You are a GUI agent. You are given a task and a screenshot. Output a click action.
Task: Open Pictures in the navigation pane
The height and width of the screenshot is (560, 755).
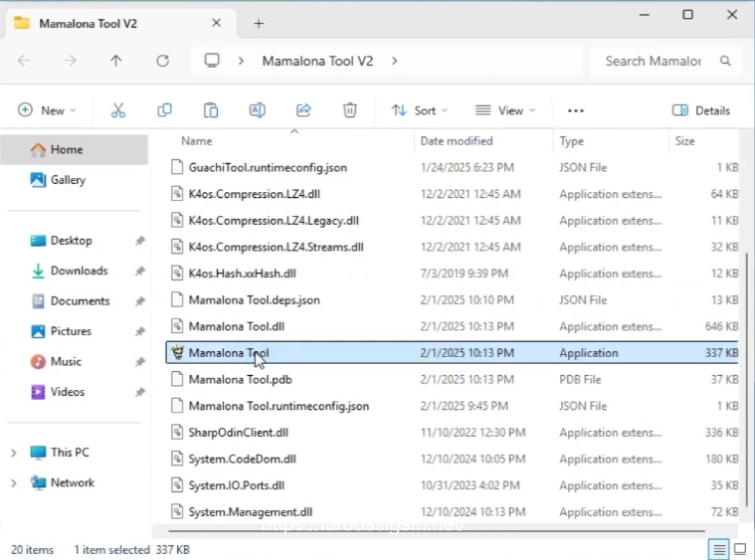(x=71, y=331)
